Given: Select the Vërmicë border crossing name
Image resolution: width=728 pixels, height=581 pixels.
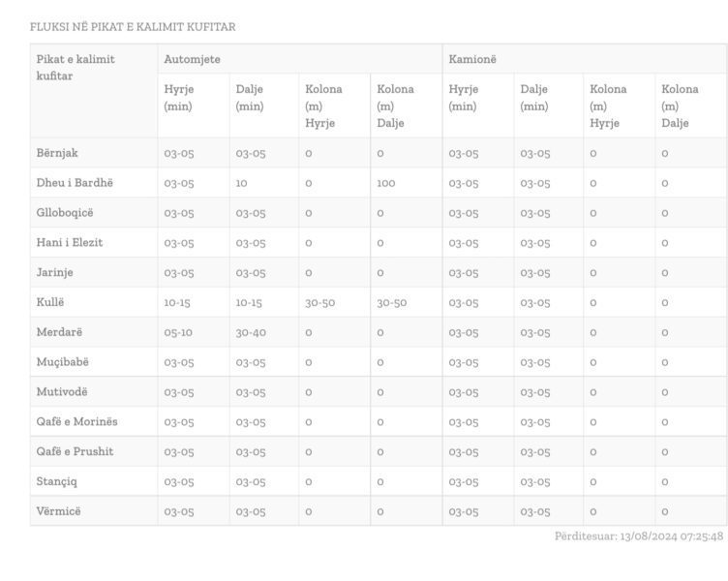Looking at the screenshot, I should 58,511.
